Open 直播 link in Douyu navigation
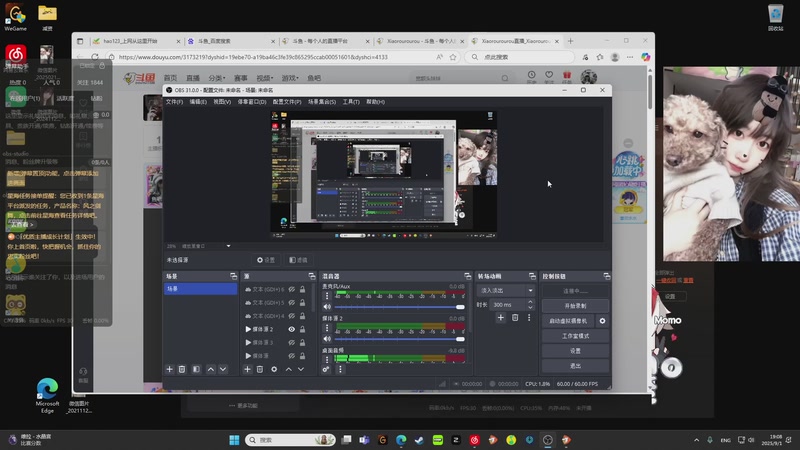The height and width of the screenshot is (450, 800). (x=193, y=78)
